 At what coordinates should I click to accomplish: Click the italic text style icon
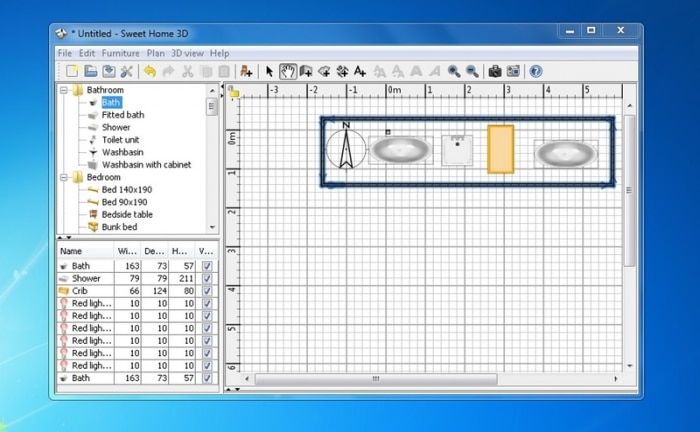click(x=434, y=71)
